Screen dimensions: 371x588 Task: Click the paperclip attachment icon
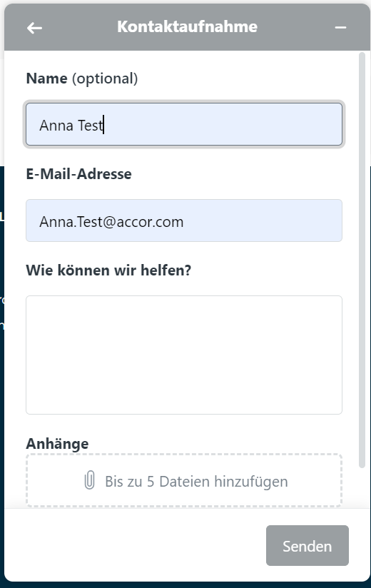(x=89, y=480)
